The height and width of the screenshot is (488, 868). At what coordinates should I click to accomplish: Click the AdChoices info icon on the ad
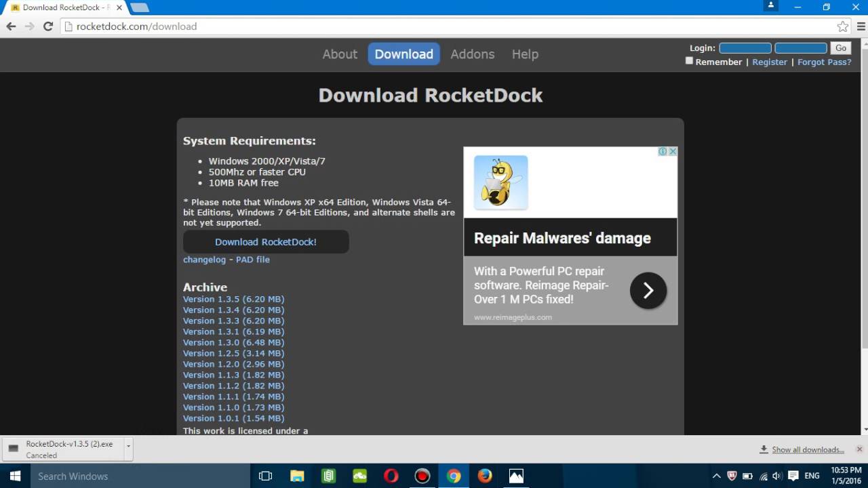pyautogui.click(x=663, y=151)
